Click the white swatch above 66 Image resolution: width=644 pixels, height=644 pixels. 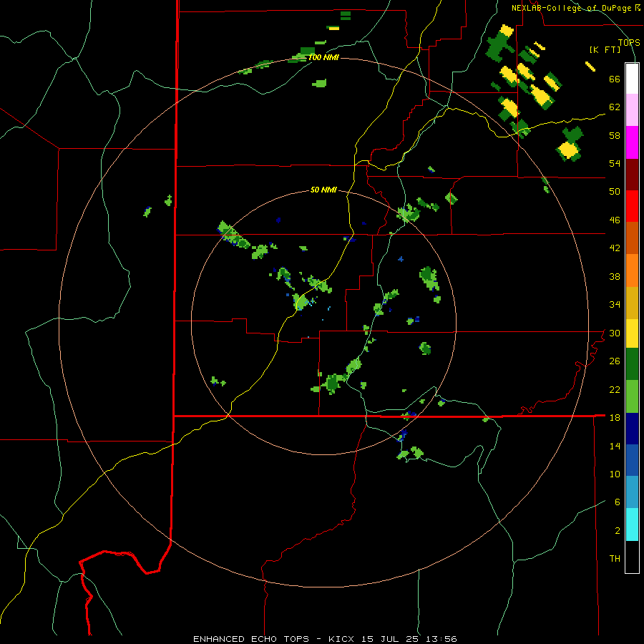[x=632, y=79]
